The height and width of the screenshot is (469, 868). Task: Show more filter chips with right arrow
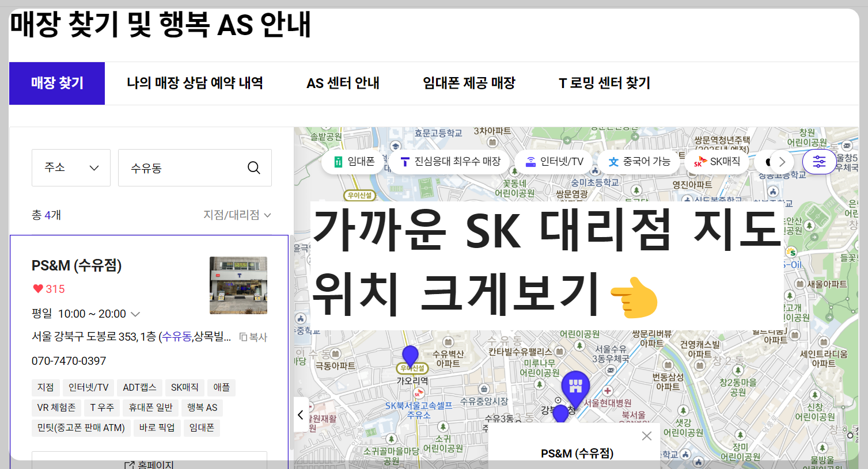click(x=782, y=162)
